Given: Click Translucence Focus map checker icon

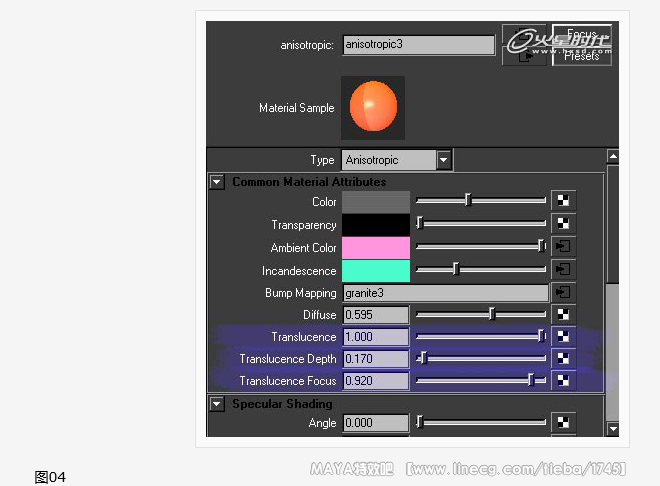Looking at the screenshot, I should pyautogui.click(x=564, y=381).
